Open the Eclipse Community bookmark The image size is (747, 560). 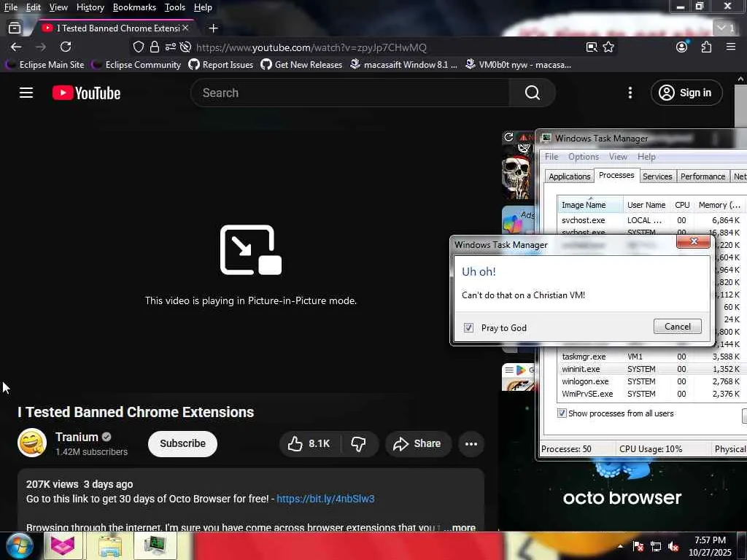coord(136,65)
